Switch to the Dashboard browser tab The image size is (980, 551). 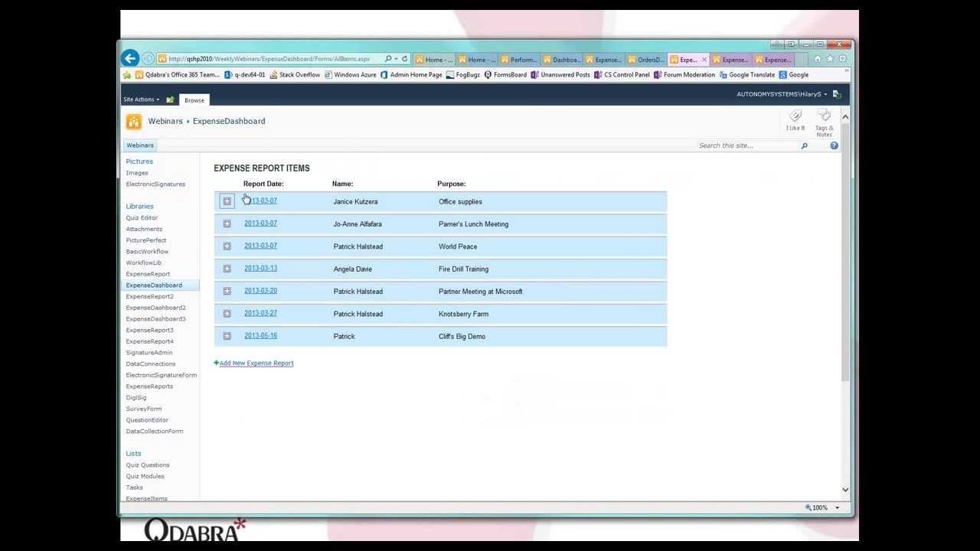[561, 60]
